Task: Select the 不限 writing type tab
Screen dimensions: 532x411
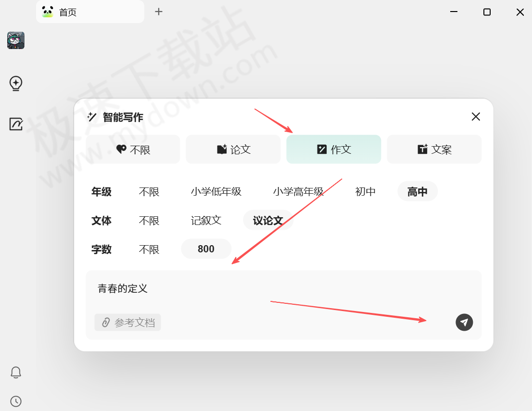Action: click(133, 149)
